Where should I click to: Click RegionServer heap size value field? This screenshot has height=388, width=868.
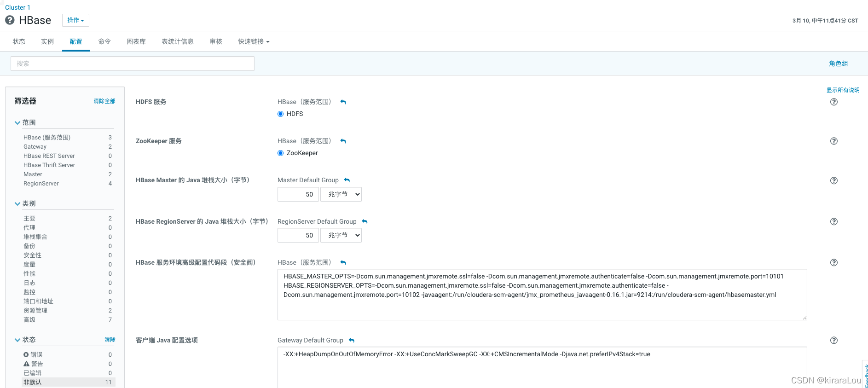298,235
